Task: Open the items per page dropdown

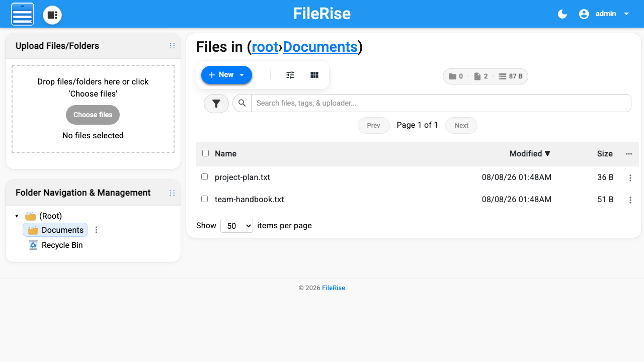Action: click(x=236, y=226)
